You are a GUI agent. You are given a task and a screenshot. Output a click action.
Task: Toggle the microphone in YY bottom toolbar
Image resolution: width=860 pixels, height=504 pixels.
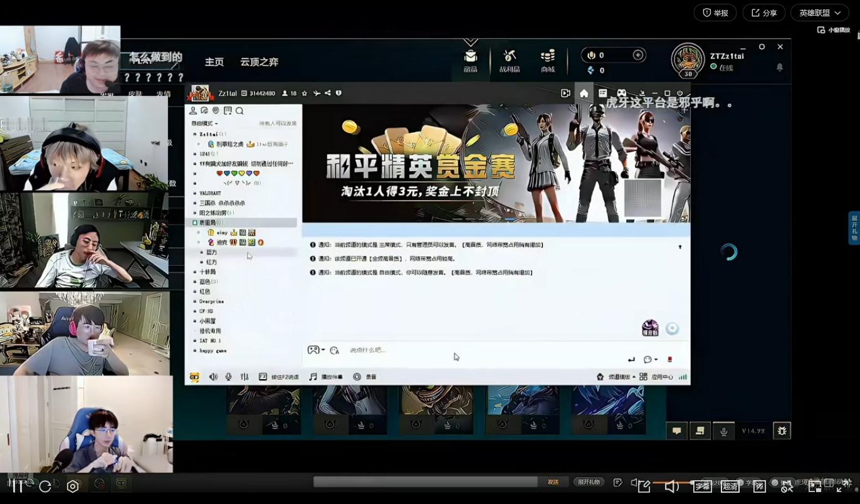pyautogui.click(x=228, y=377)
